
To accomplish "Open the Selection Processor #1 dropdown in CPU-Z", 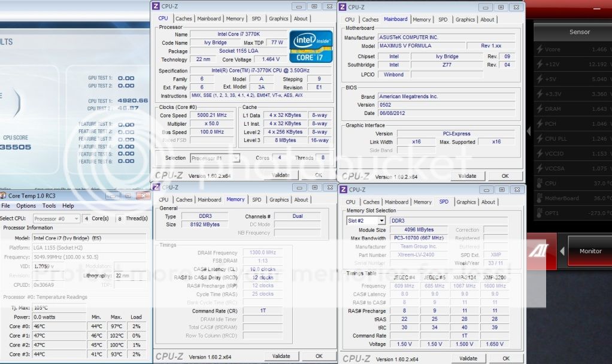I will pos(214,158).
